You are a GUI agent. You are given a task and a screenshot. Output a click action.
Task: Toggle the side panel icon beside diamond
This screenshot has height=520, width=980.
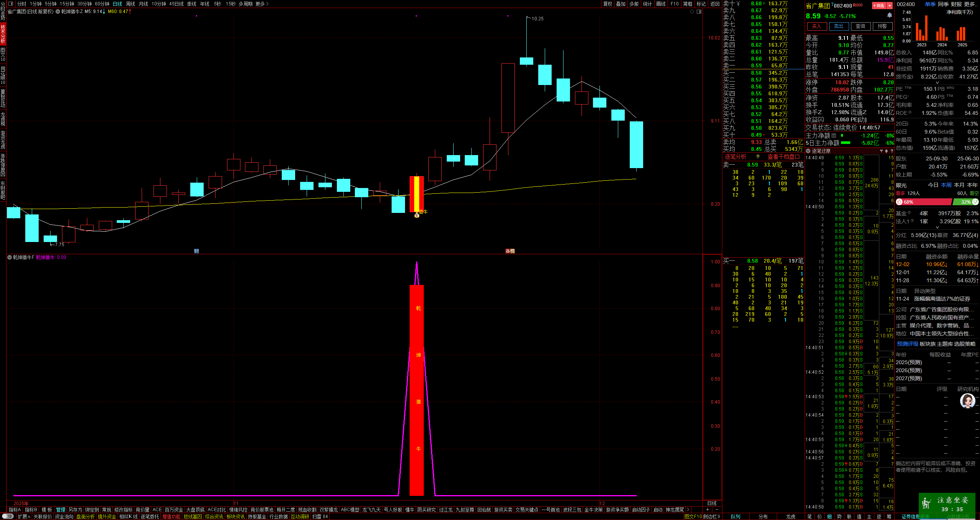[699, 12]
